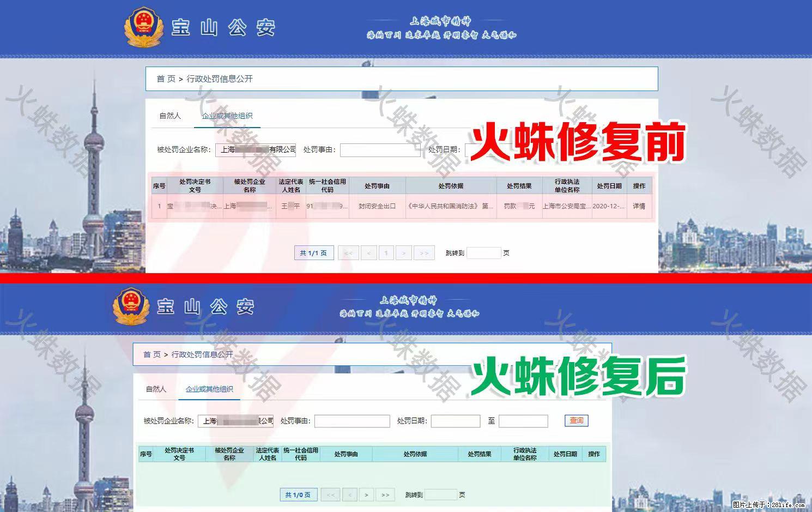This screenshot has width=812, height=512.
Task: Click the last-page >> icon in bottom pagination
Action: coord(385,495)
